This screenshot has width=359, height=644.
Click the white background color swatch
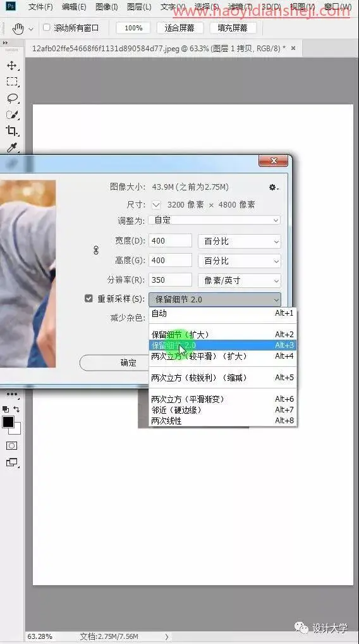click(16, 430)
